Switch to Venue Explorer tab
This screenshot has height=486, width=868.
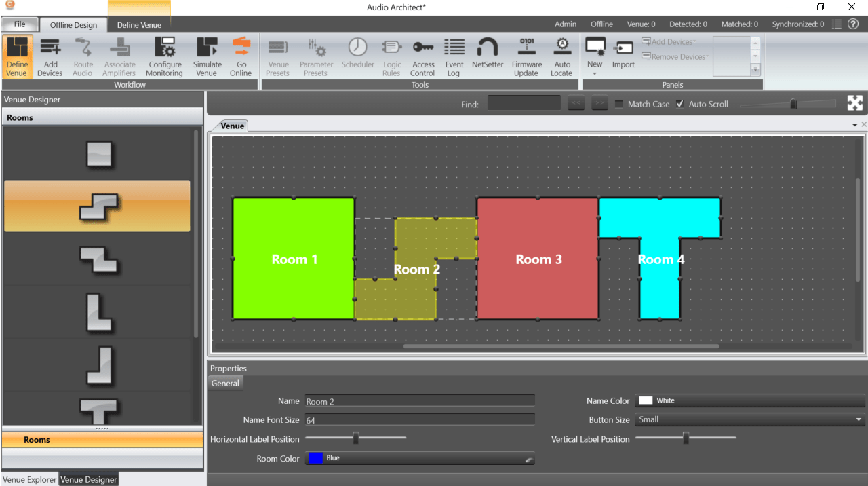click(x=30, y=479)
